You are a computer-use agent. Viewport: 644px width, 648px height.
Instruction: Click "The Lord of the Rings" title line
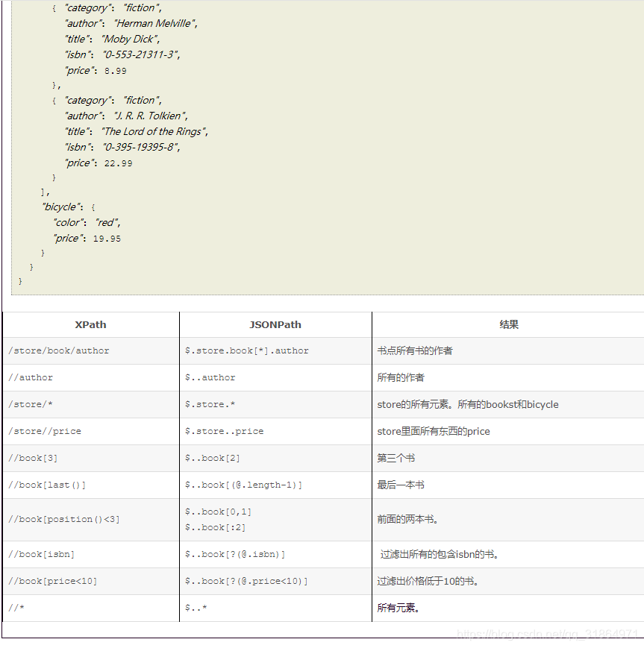(136, 132)
